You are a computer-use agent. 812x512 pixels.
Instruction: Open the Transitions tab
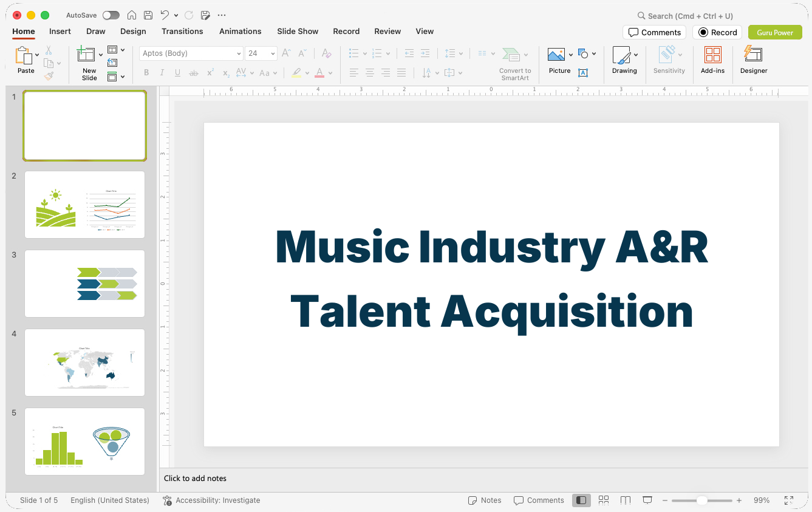pyautogui.click(x=182, y=31)
